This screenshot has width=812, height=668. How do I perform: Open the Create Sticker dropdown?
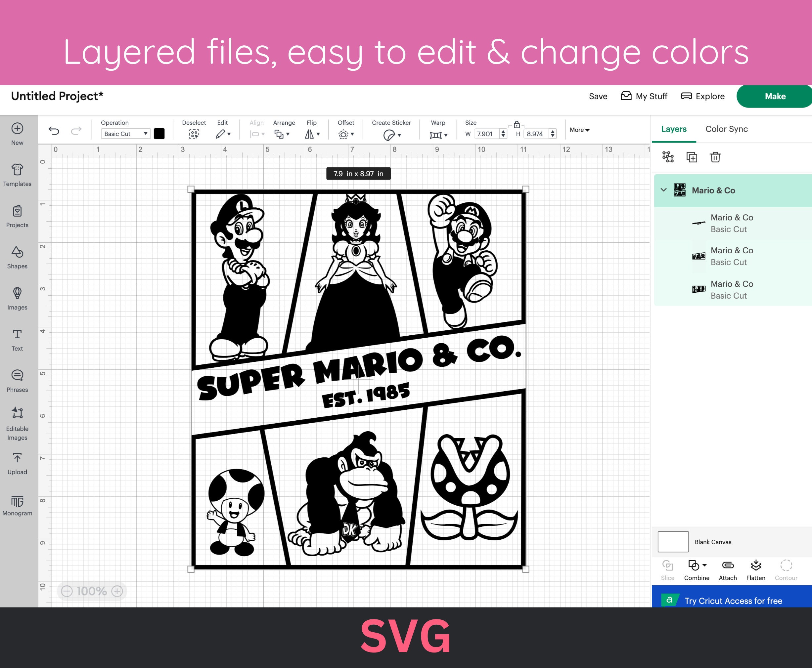coord(392,135)
